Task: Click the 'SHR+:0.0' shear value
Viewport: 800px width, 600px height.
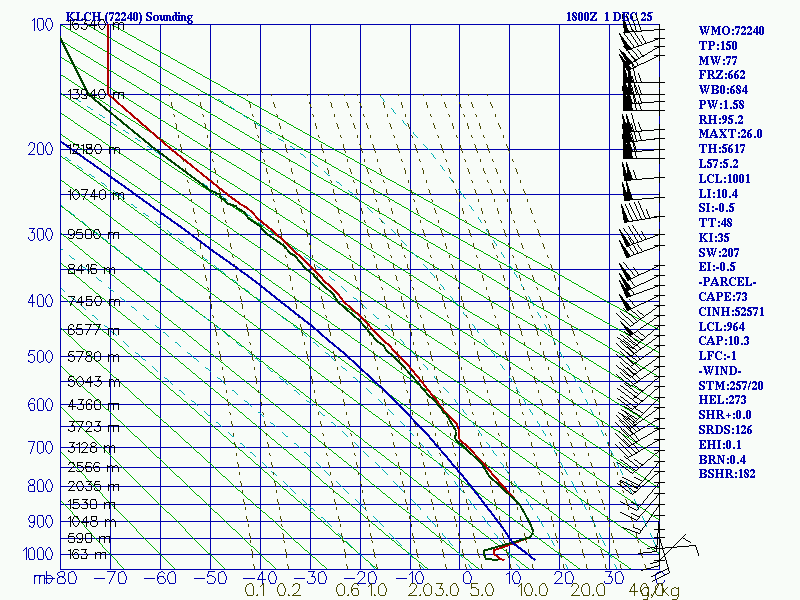Action: pos(725,415)
